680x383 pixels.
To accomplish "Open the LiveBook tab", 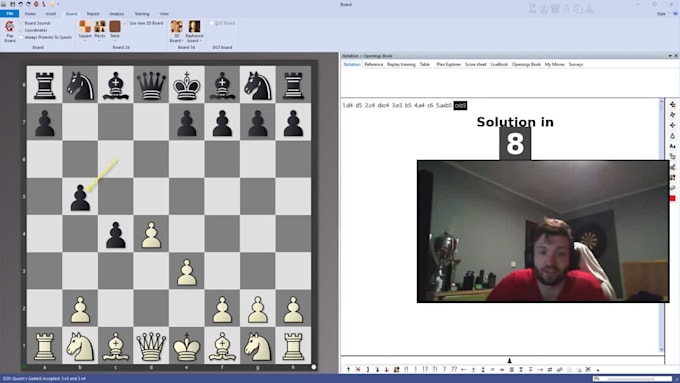I will click(x=499, y=65).
